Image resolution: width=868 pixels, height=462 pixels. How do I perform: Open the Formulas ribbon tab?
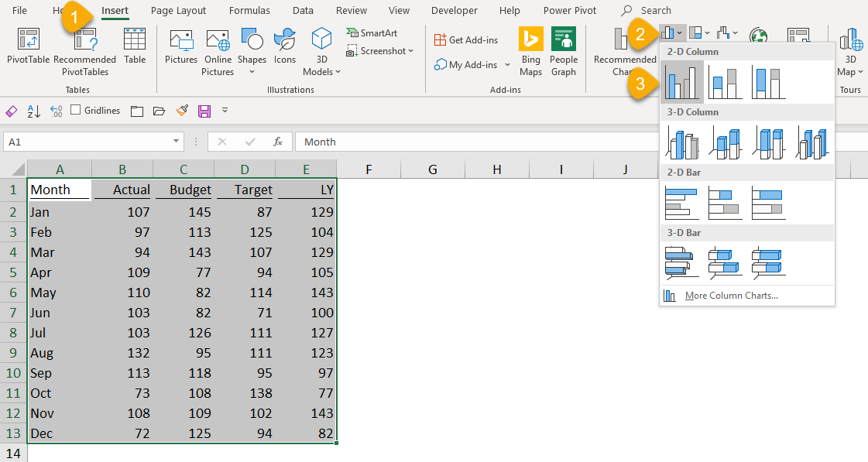coord(249,11)
